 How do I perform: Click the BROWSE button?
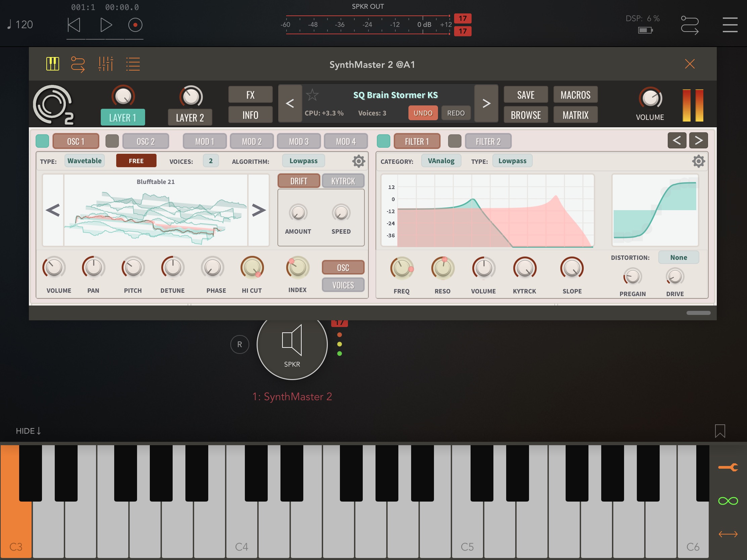tap(526, 115)
